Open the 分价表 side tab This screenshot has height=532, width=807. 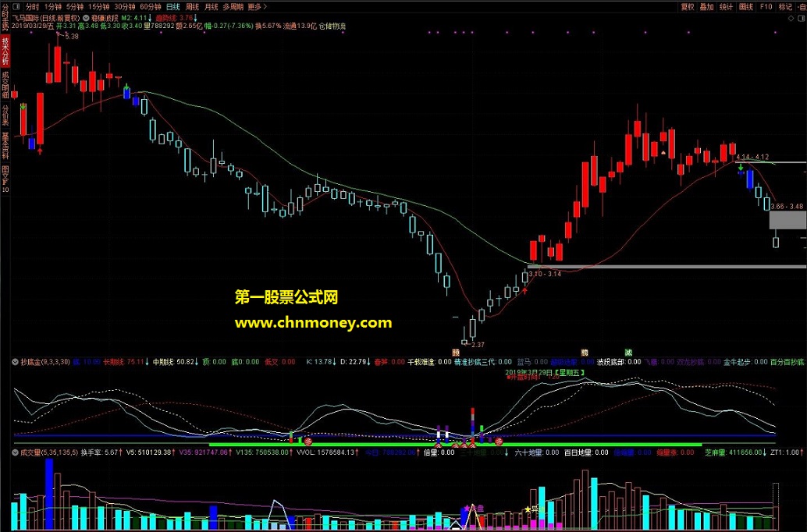5,115
